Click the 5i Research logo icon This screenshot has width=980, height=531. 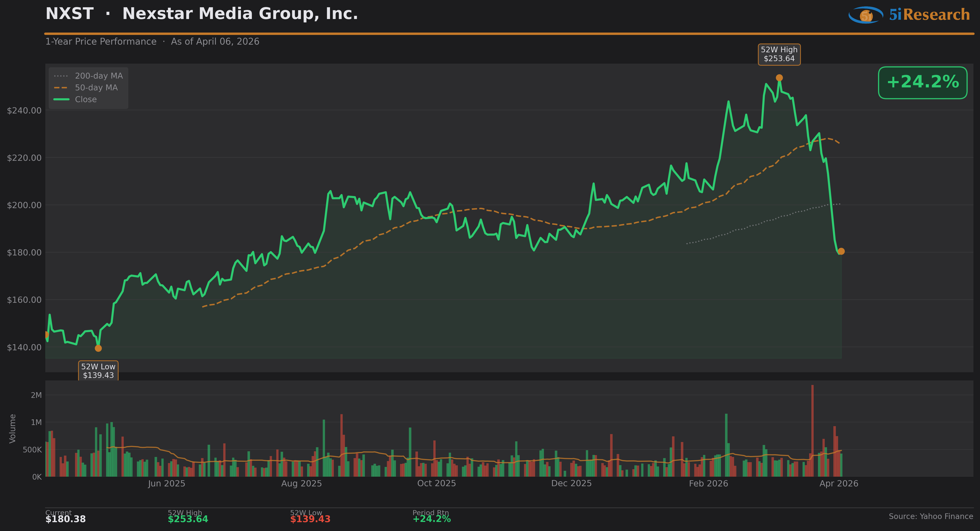[866, 15]
